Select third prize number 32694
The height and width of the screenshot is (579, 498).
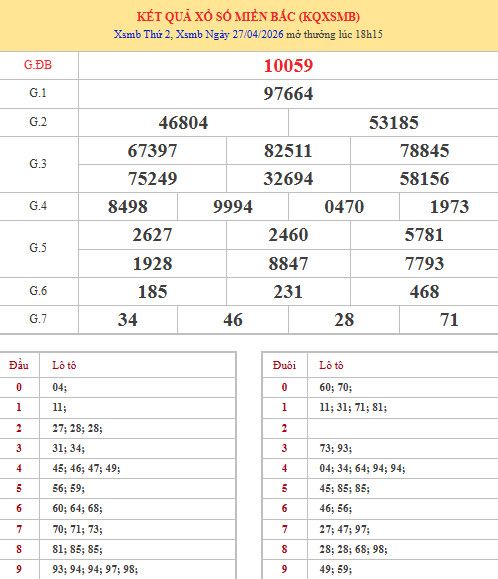tap(288, 179)
